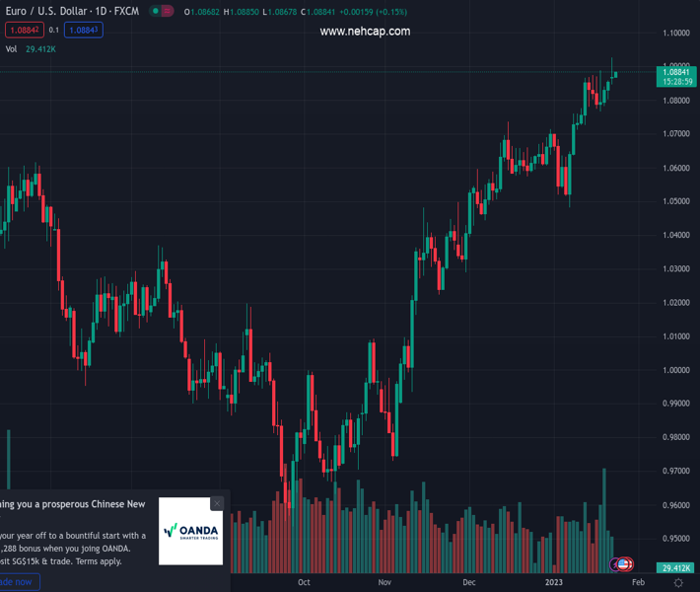Click the 2023 label on time axis
Viewport: 700px width, 592px height.
554,582
